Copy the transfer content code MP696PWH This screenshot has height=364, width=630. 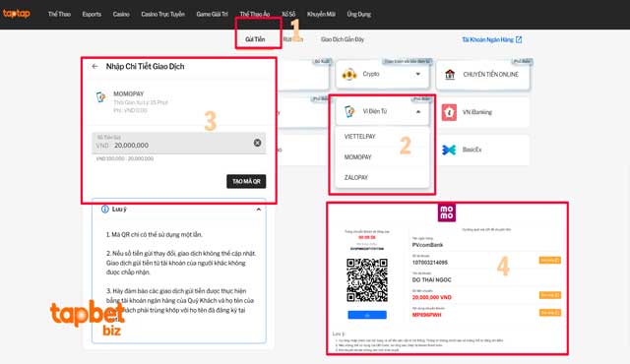point(549,313)
